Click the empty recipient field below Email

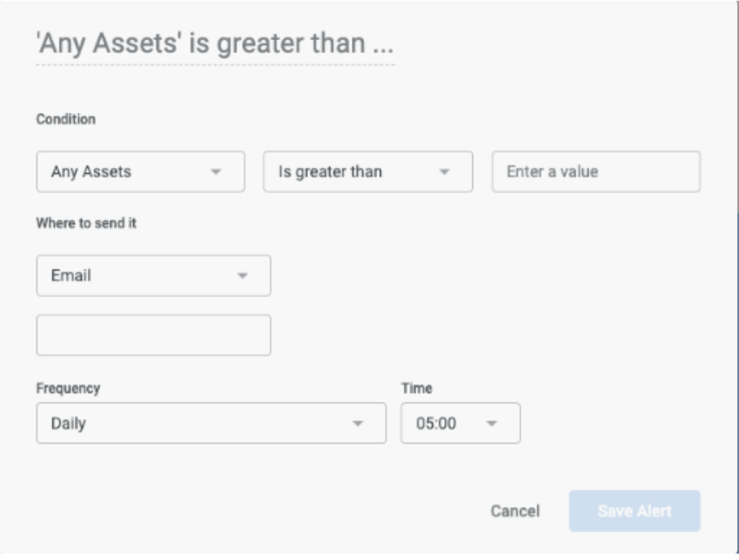click(x=154, y=335)
